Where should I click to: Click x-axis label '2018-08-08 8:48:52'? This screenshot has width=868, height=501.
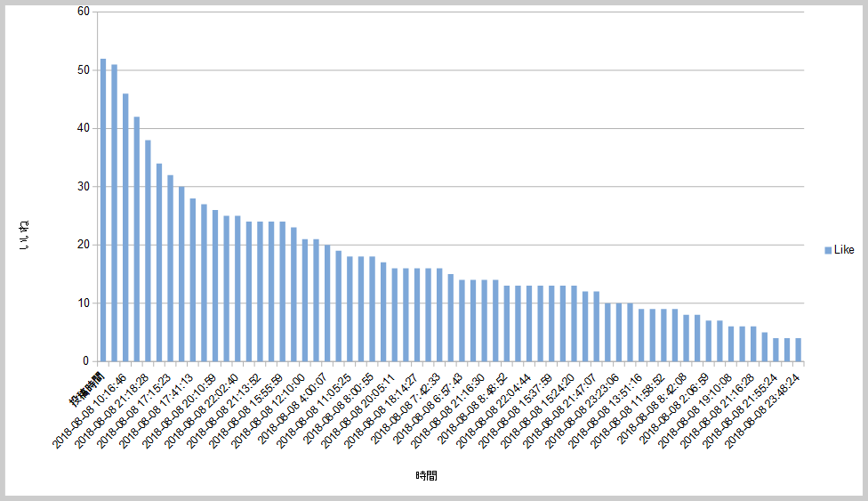[x=472, y=408]
